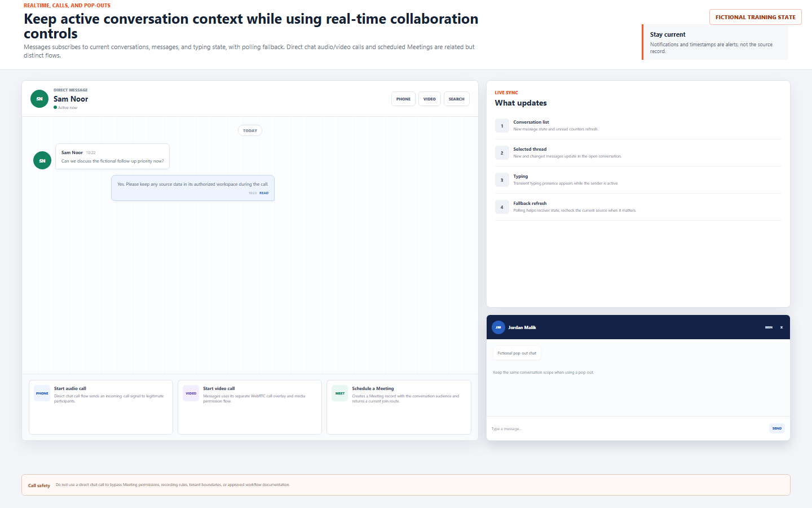Click the LIVE SYNC label

[x=506, y=93]
